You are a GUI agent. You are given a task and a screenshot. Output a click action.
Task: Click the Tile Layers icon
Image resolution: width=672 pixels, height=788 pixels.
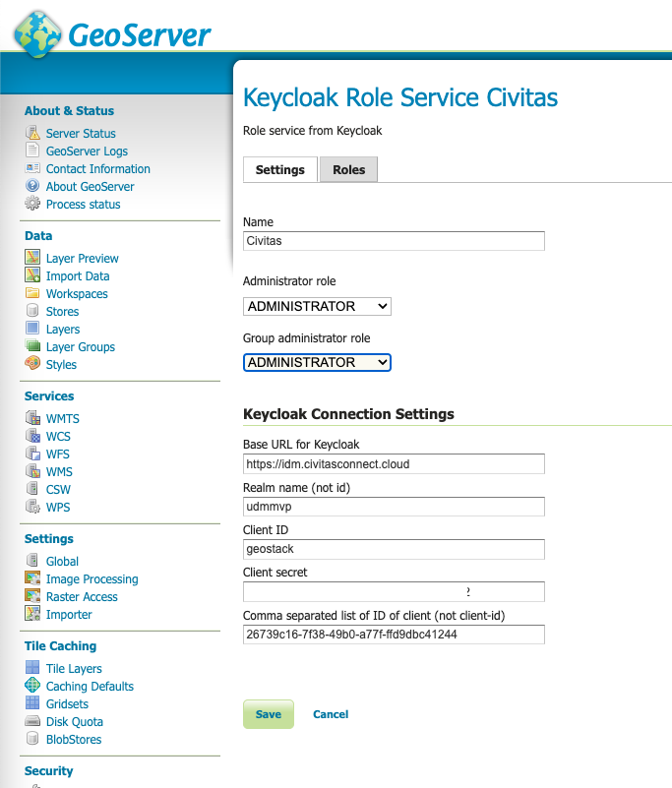(32, 667)
